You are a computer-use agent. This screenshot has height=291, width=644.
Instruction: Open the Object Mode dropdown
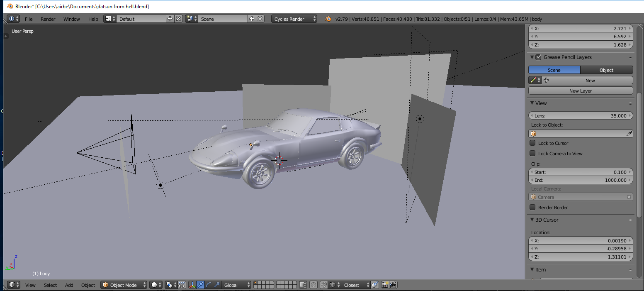[124, 285]
